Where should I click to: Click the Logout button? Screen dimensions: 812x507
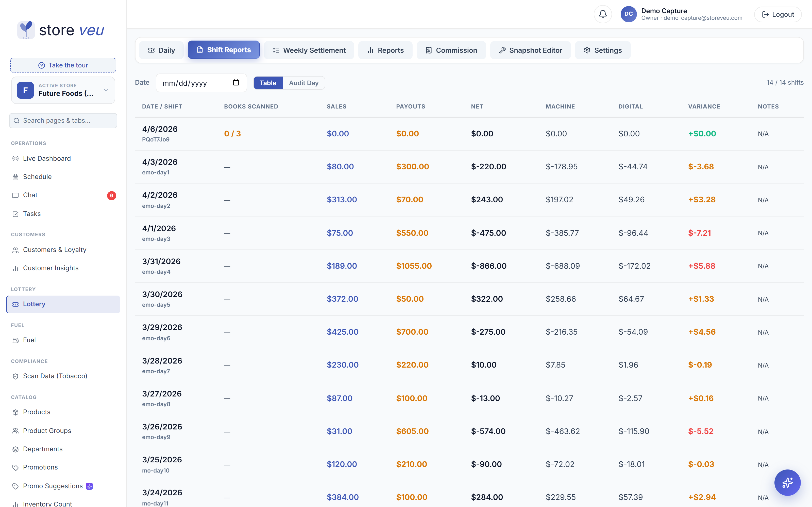(778, 14)
